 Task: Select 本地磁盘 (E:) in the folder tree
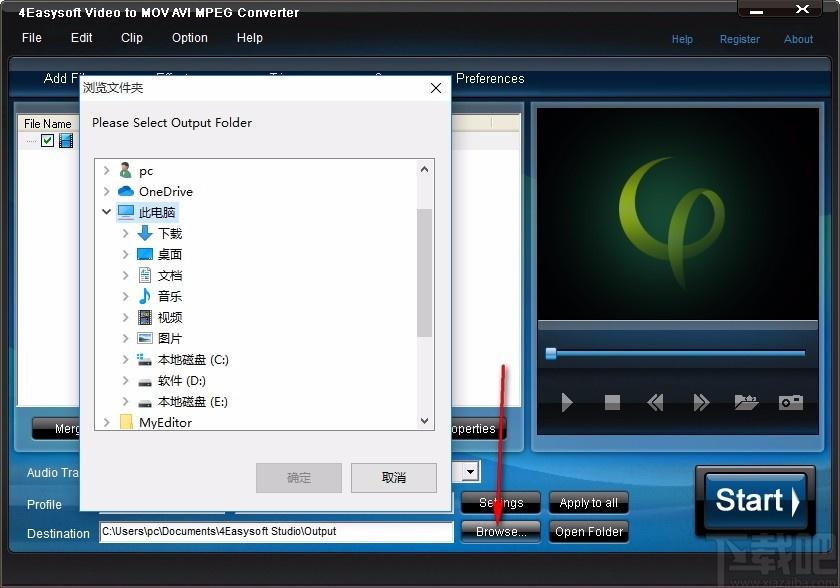[192, 402]
